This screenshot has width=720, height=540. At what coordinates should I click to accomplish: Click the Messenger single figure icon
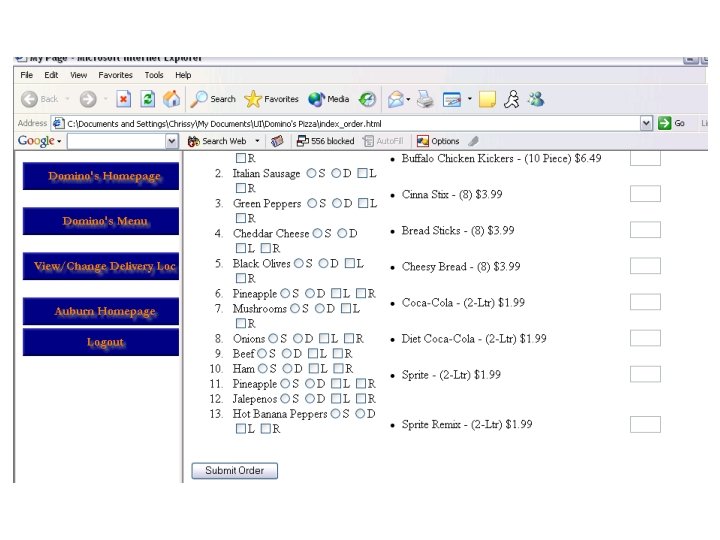(512, 99)
